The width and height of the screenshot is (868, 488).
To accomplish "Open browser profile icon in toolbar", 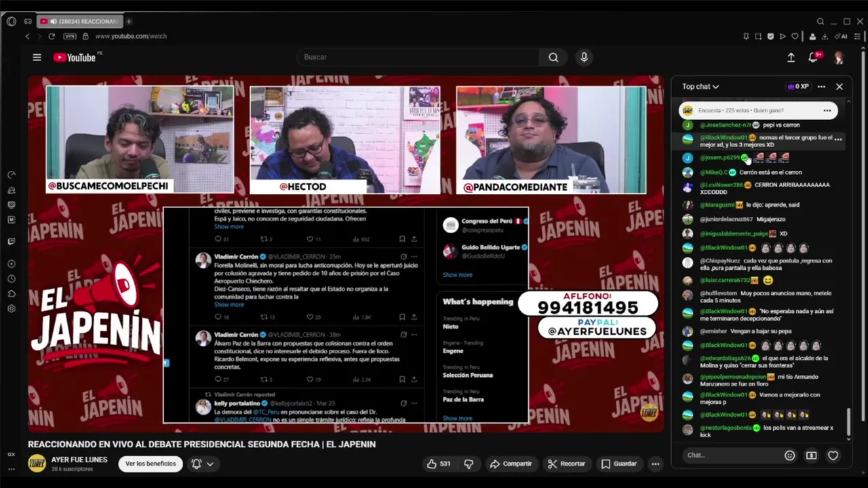I will click(812, 37).
